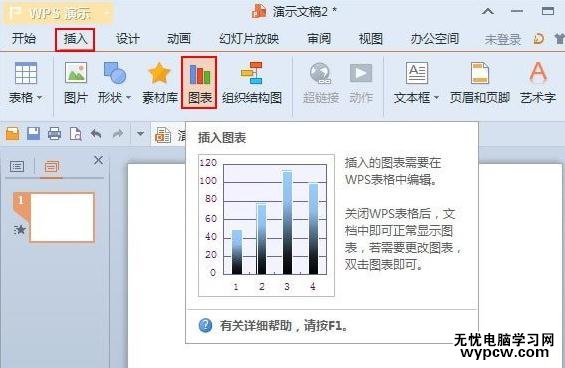Open the 办公空间 tab
The width and height of the screenshot is (565, 368).
point(435,39)
